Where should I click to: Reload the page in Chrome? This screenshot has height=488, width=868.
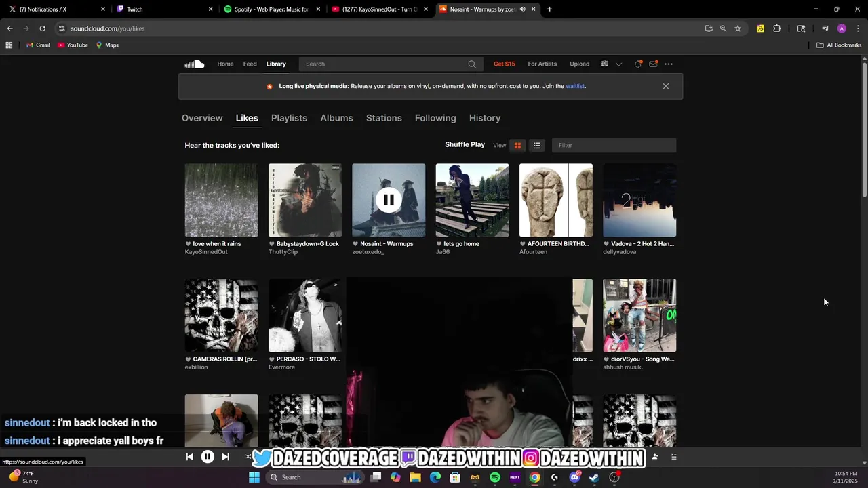pyautogui.click(x=42, y=28)
